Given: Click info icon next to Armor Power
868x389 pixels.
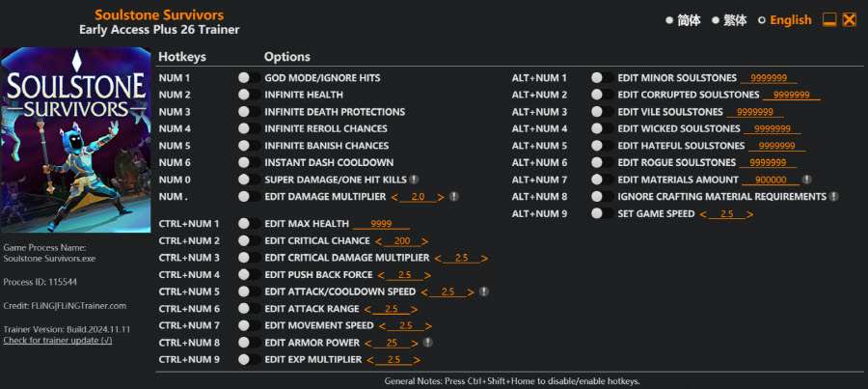Looking at the screenshot, I should pyautogui.click(x=426, y=343).
